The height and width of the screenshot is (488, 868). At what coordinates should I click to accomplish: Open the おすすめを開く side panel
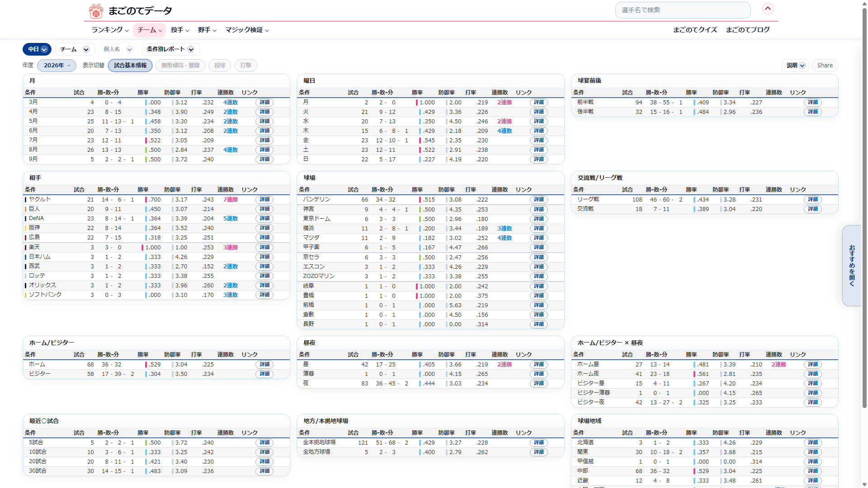point(852,266)
